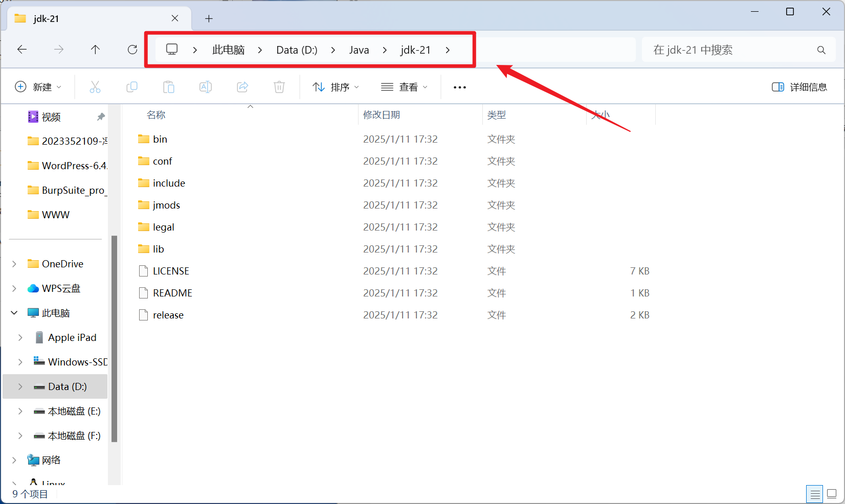Viewport: 845px width, 504px height.
Task: Open the 排序 sort dropdown
Action: tap(336, 87)
